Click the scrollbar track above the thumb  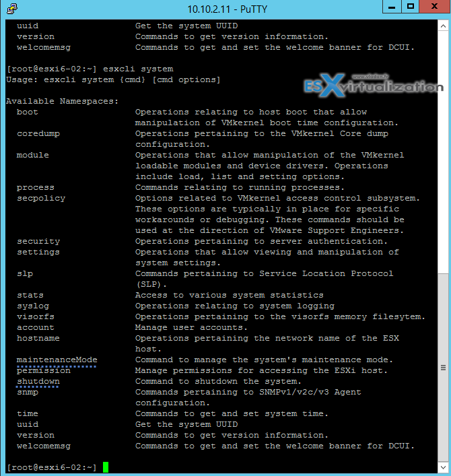(x=443, y=151)
